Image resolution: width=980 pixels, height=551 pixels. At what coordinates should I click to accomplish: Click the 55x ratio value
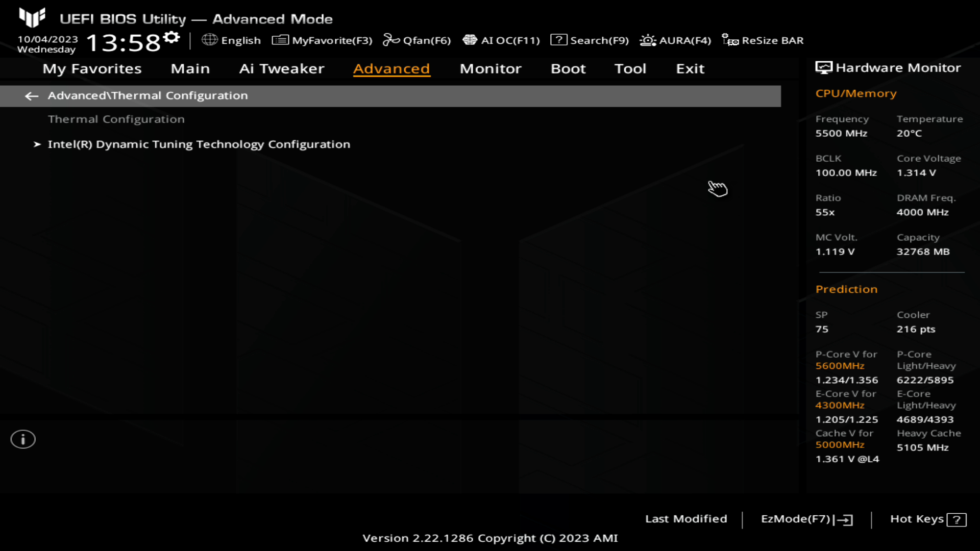pyautogui.click(x=825, y=212)
